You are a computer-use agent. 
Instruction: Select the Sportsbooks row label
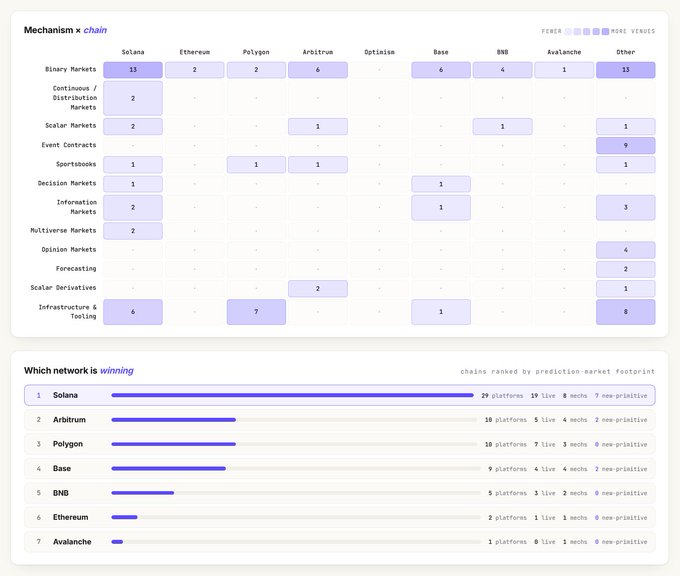click(76, 164)
